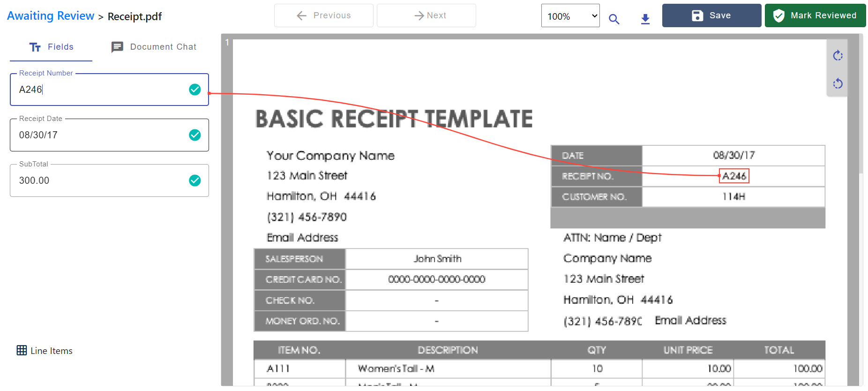This screenshot has width=868, height=391.
Task: Click the Document Chat message icon
Action: coord(117,47)
